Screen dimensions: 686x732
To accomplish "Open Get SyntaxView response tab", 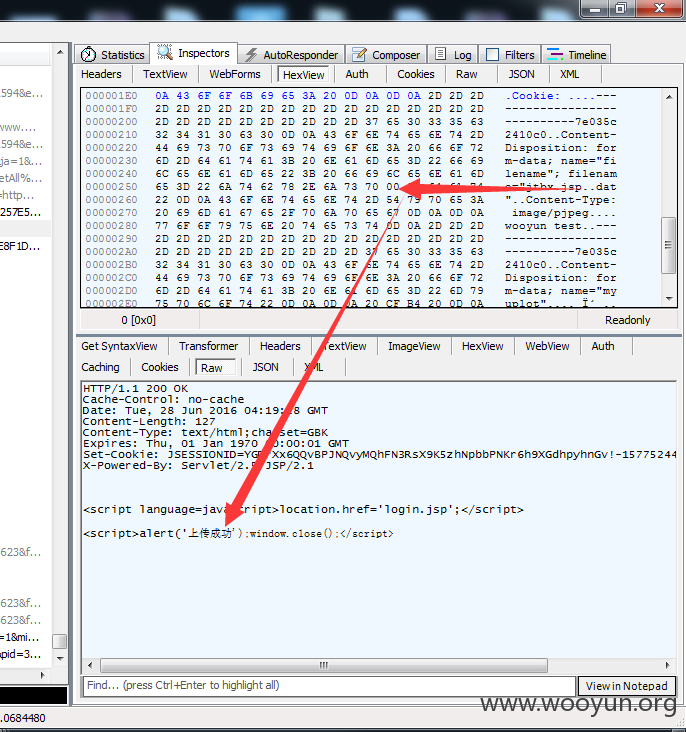I will pos(120,346).
